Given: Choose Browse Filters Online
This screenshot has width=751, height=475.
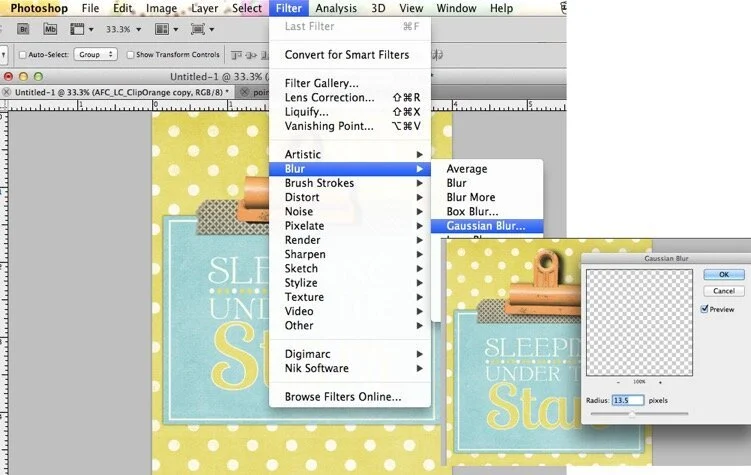Looking at the screenshot, I should tap(350, 396).
